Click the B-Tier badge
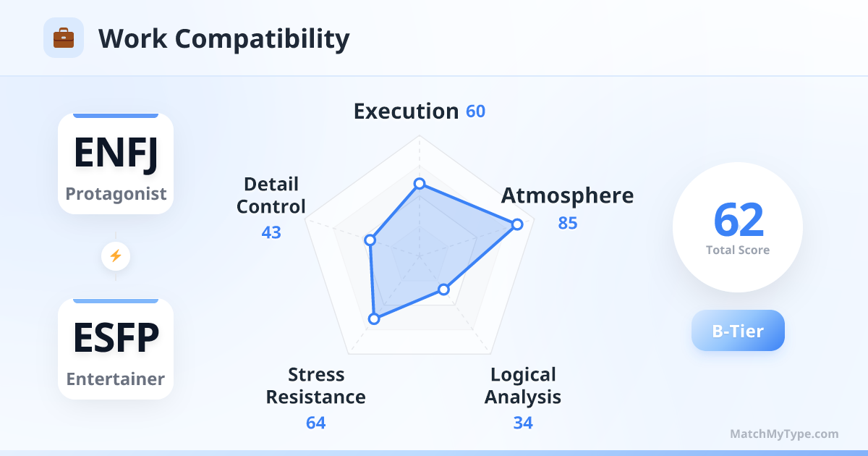The width and height of the screenshot is (868, 456). pyautogui.click(x=738, y=331)
